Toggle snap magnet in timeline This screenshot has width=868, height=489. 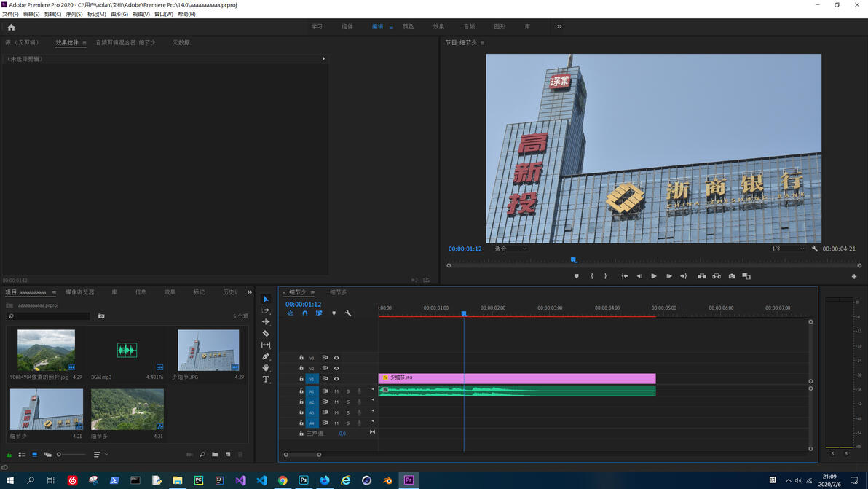(304, 313)
